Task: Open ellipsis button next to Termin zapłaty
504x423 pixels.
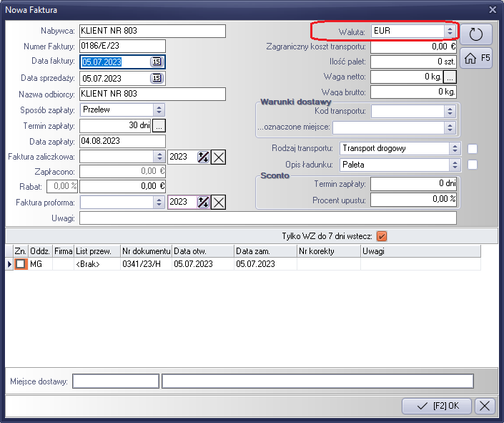Action: coord(159,126)
